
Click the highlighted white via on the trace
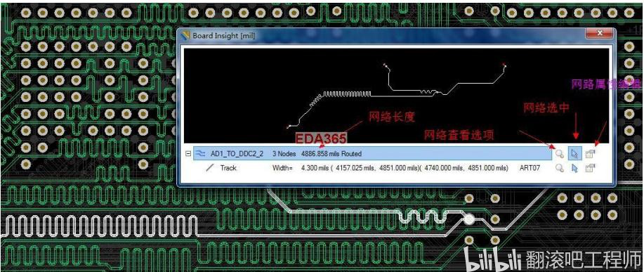469,219
